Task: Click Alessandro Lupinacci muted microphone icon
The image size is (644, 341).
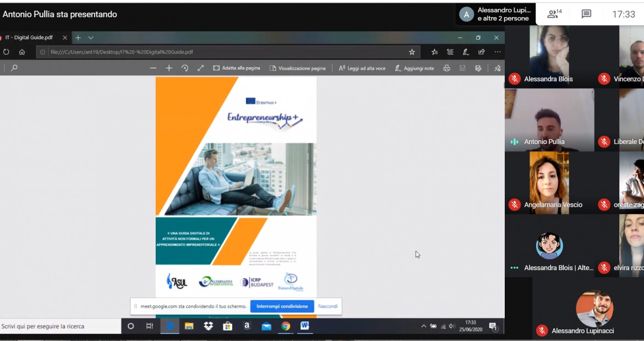Action: [542, 331]
